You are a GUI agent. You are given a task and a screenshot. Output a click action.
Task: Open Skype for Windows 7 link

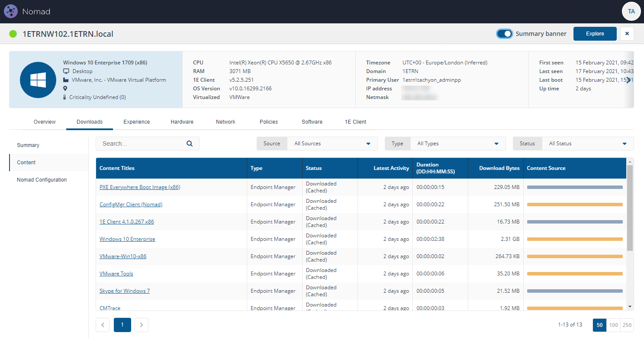(x=125, y=291)
